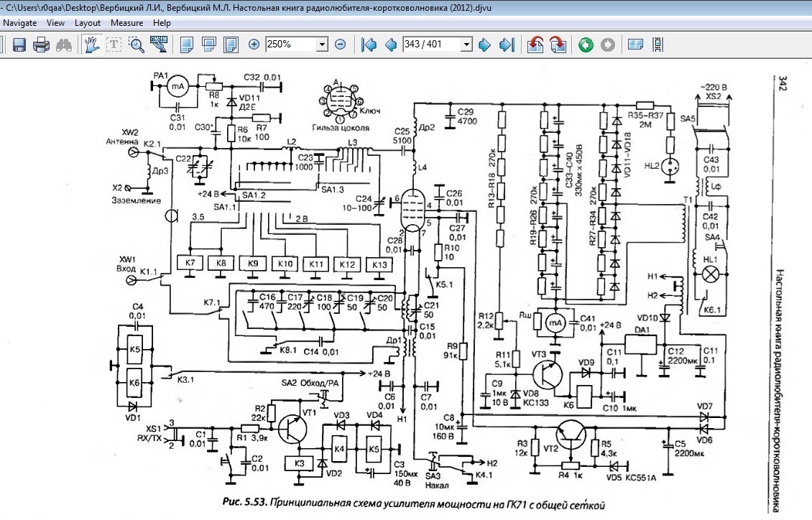Open the Measure menu
Viewport: 812px width, 520px height.
(127, 23)
